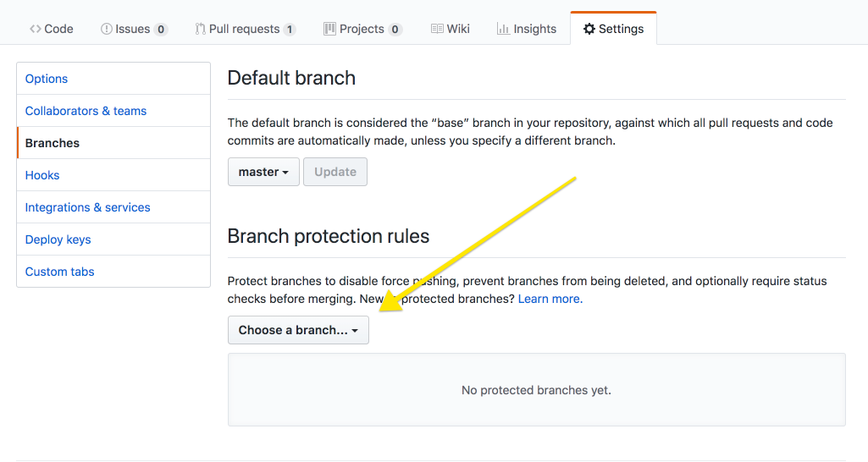Click the Settings gear icon
The height and width of the screenshot is (462, 868).
(589, 29)
